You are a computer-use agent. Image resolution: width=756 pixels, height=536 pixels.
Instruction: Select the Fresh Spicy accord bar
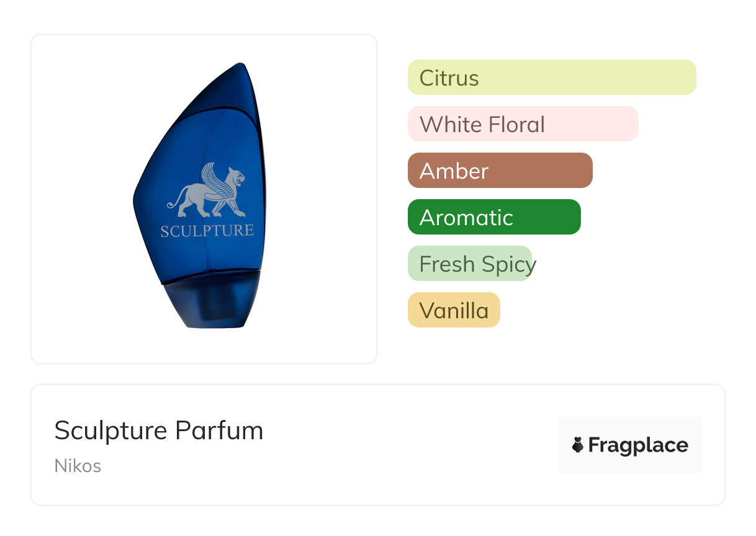[x=470, y=264]
